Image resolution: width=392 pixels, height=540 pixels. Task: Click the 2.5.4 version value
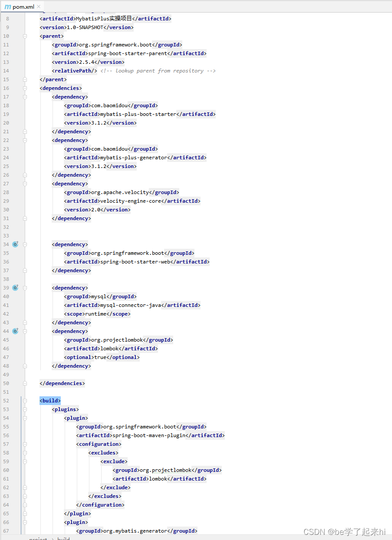86,62
